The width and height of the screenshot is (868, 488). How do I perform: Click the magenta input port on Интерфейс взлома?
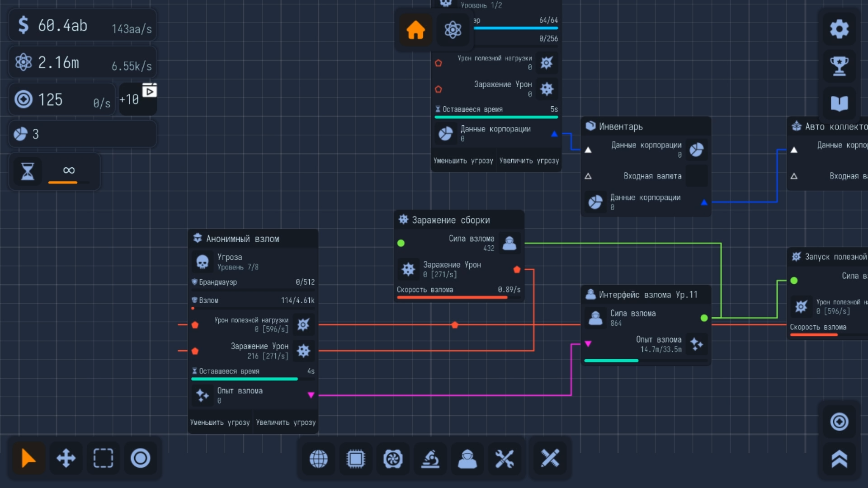coord(588,344)
